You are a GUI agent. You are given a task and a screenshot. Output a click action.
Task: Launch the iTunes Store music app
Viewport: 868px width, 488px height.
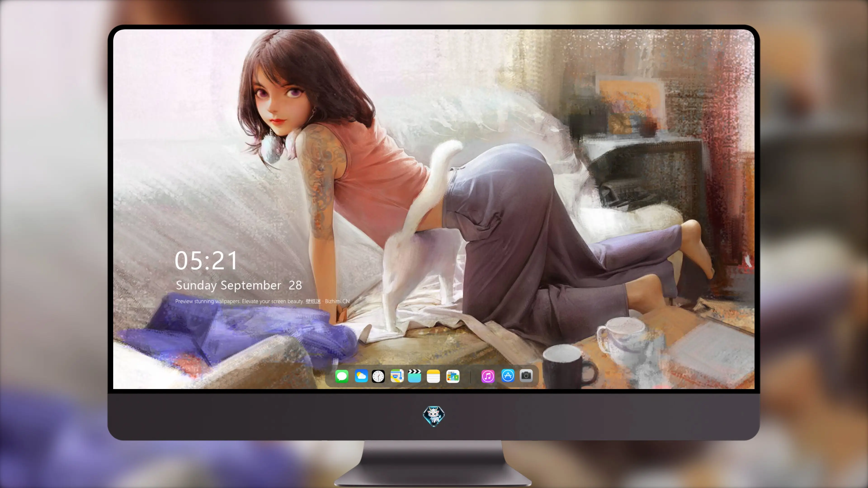tap(488, 376)
